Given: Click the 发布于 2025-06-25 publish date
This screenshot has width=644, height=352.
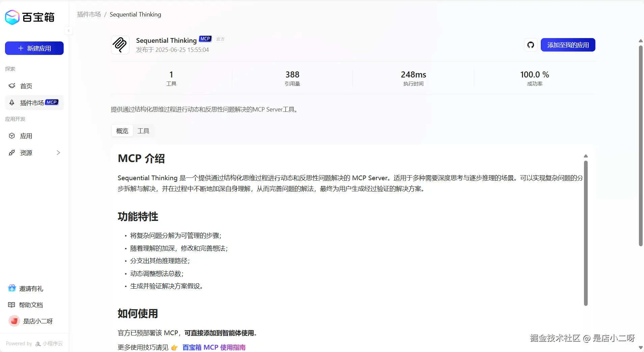Looking at the screenshot, I should point(172,50).
